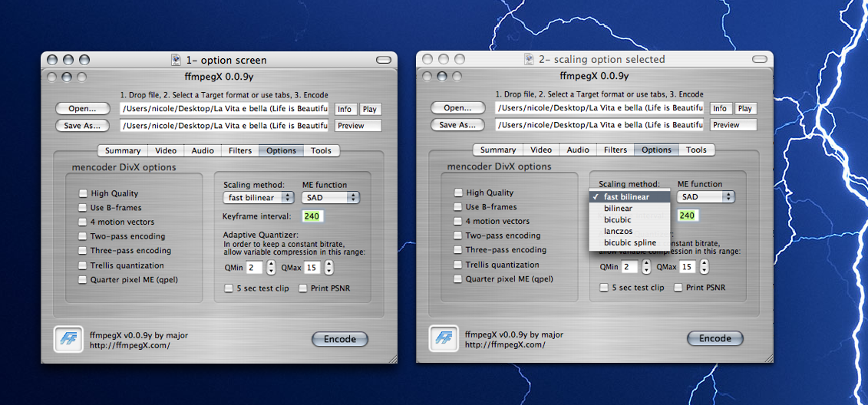868x405 pixels.
Task: Click Play button in left window
Action: click(x=371, y=110)
